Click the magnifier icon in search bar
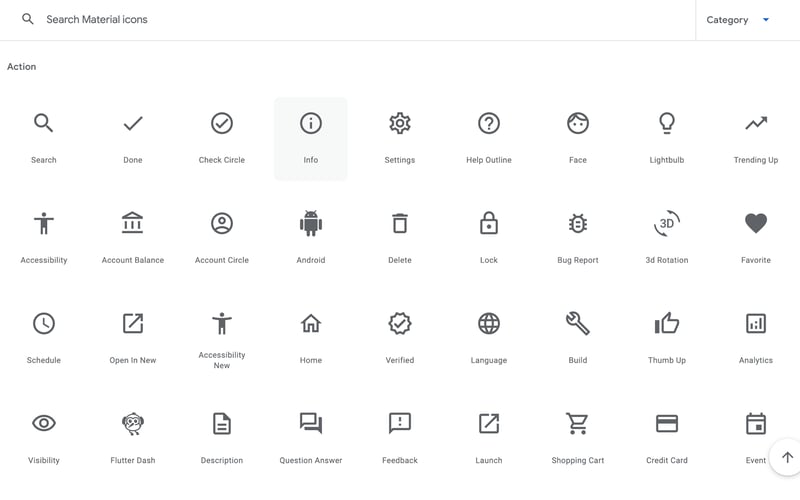The width and height of the screenshot is (800, 500). (x=28, y=19)
